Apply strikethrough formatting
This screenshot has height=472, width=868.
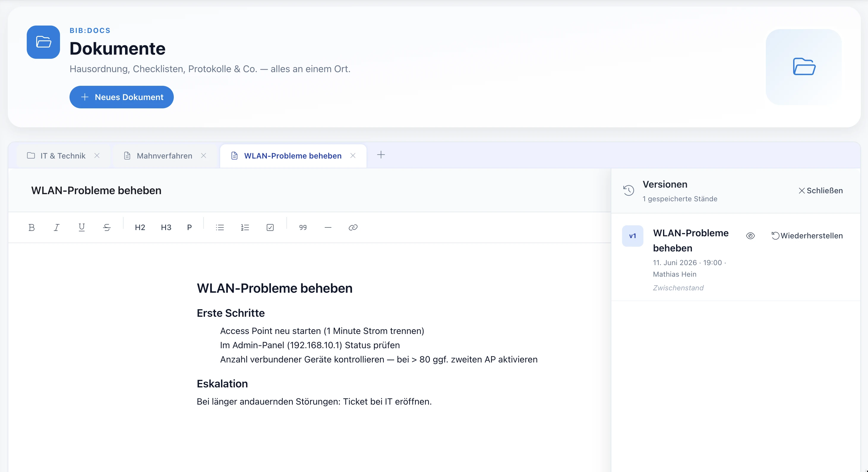(x=107, y=228)
